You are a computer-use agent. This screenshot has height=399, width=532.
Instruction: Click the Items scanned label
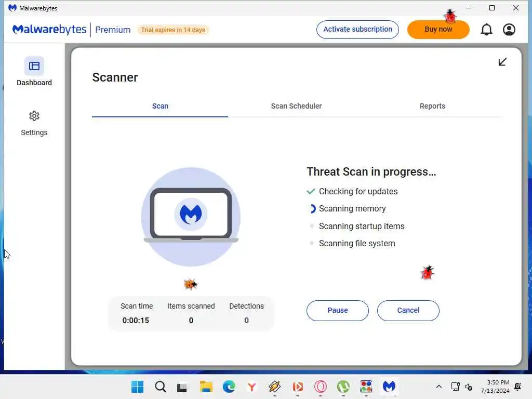click(x=191, y=306)
